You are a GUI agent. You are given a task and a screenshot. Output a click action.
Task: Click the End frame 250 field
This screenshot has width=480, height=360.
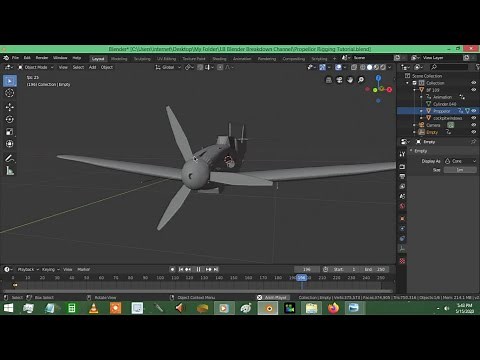coord(375,269)
